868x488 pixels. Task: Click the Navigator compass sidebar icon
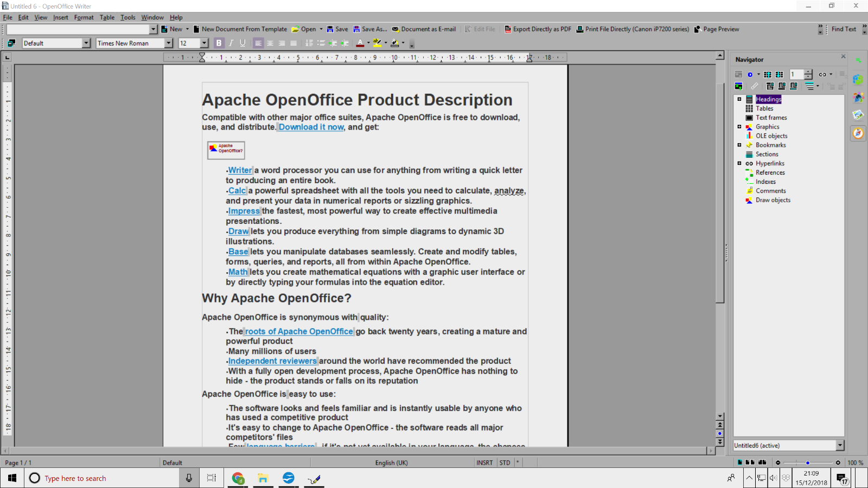click(x=858, y=133)
